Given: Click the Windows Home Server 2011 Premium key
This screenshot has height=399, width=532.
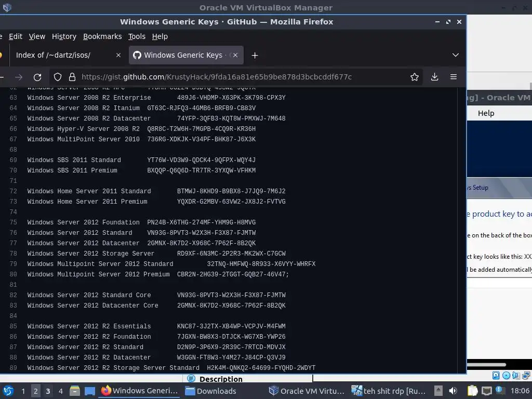Looking at the screenshot, I should (x=231, y=202).
